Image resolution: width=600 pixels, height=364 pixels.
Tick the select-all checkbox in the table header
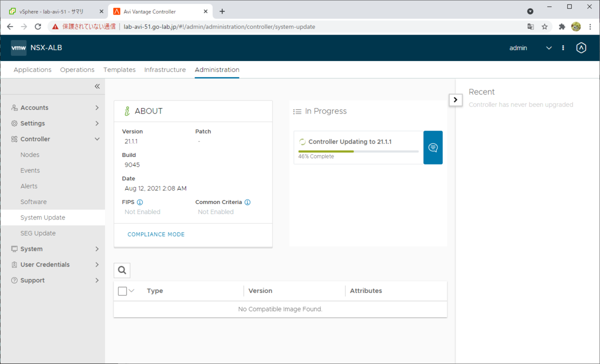pos(122,291)
